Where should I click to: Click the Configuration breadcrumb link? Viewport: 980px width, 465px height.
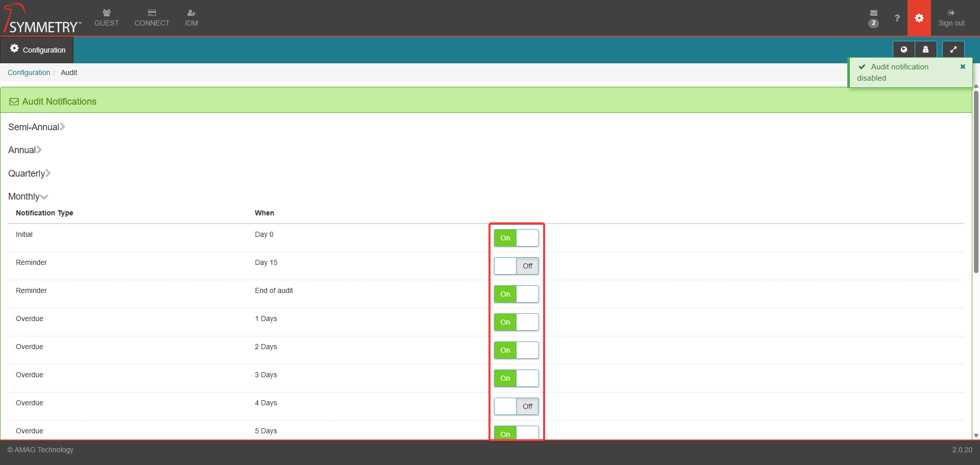pyautogui.click(x=29, y=72)
